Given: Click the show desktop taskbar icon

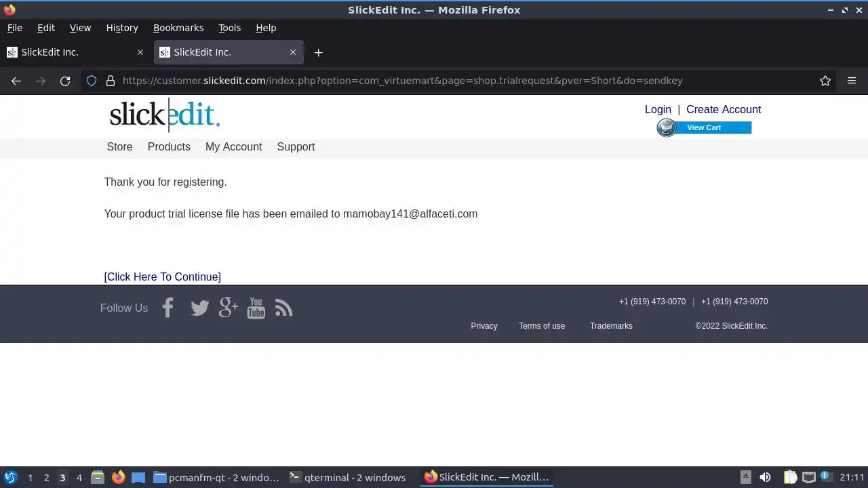Looking at the screenshot, I should tap(138, 477).
